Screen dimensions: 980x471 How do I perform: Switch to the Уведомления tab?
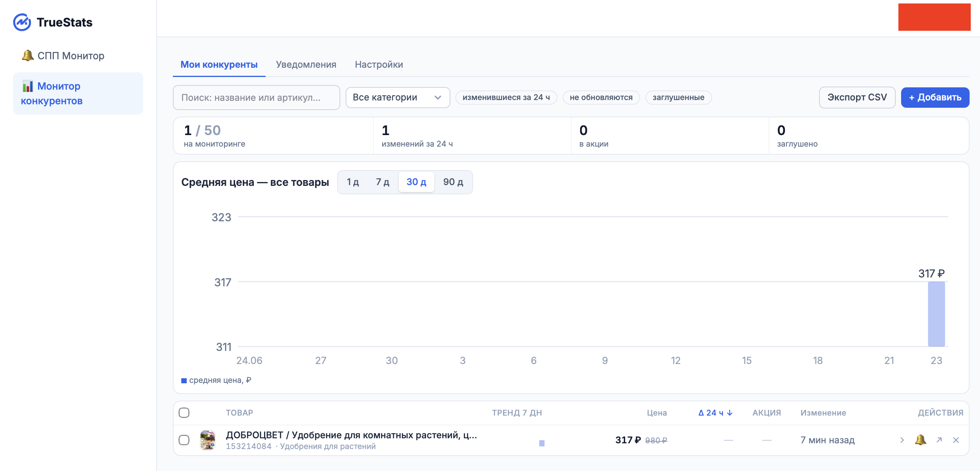pos(306,64)
